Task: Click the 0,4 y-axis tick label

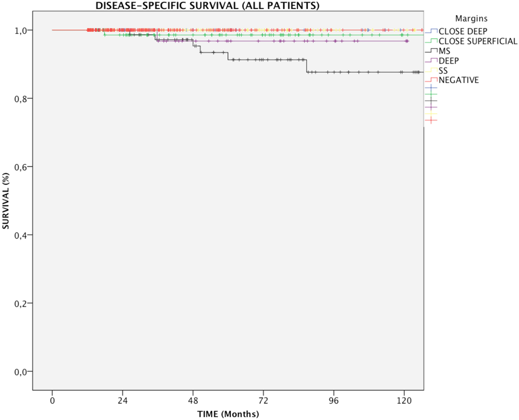Action: 20,235
